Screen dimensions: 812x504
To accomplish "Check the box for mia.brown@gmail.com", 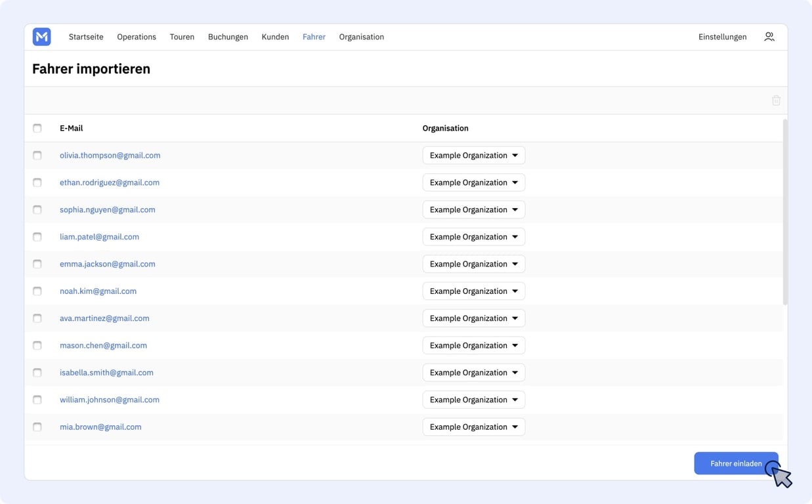I will click(37, 427).
